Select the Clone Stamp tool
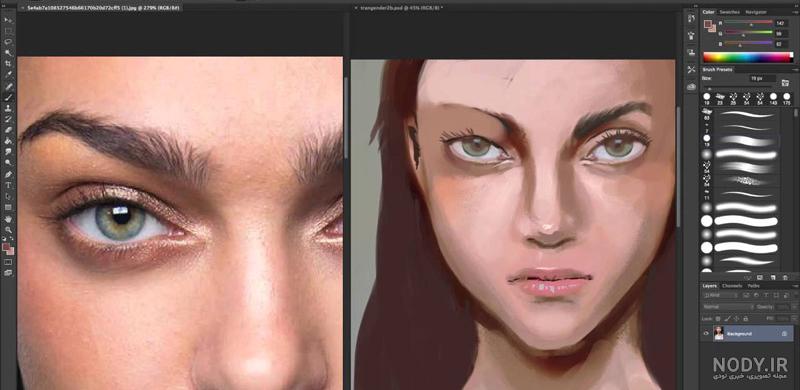Screen dimensions: 800x390 8,108
